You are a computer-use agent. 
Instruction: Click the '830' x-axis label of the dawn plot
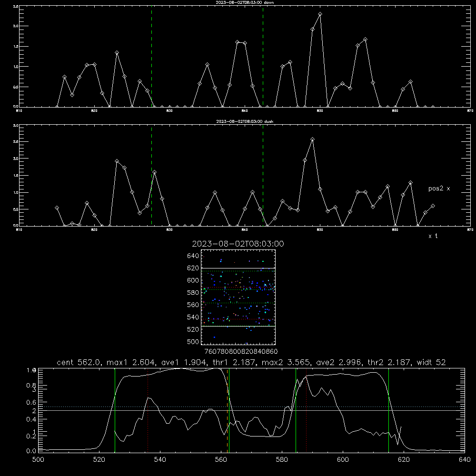click(169, 111)
